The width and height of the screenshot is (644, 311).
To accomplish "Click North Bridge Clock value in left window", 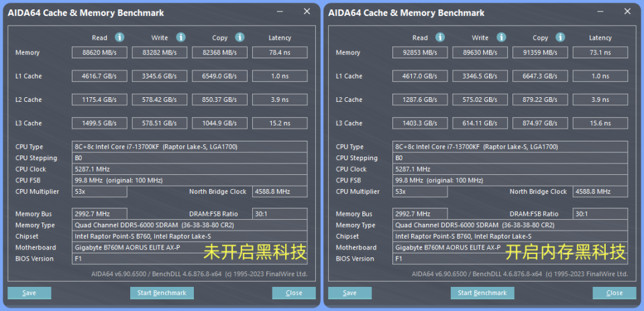I will [x=280, y=192].
